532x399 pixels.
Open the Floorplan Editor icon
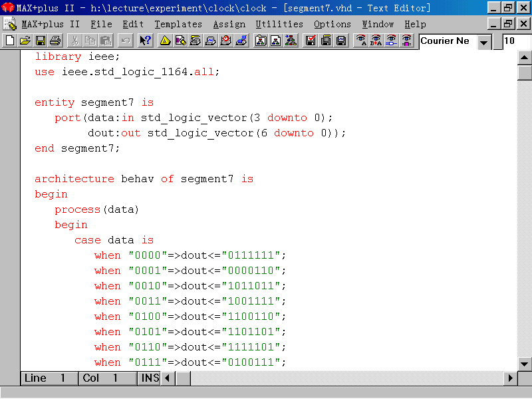coord(180,41)
